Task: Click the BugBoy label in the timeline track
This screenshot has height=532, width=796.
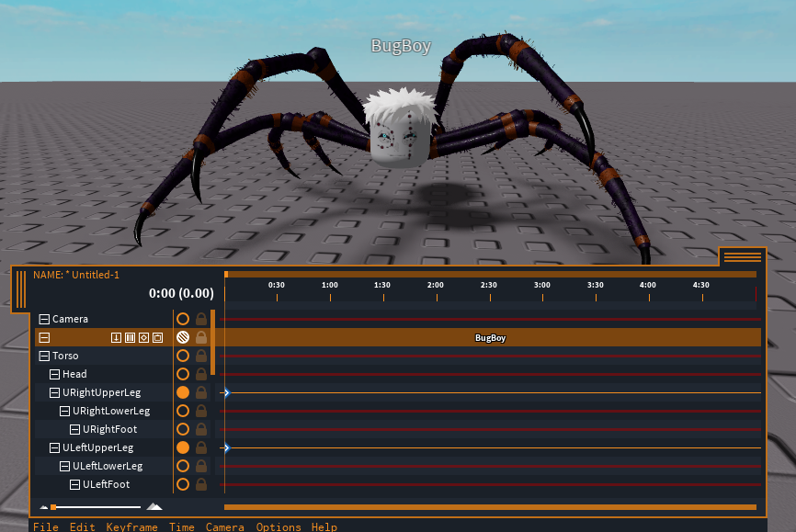Action: click(x=490, y=337)
